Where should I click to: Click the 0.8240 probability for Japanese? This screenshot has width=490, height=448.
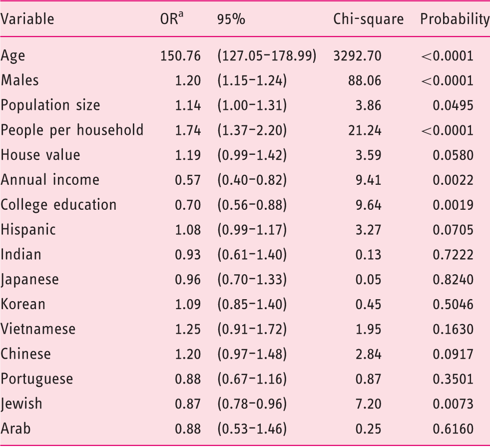(x=453, y=280)
